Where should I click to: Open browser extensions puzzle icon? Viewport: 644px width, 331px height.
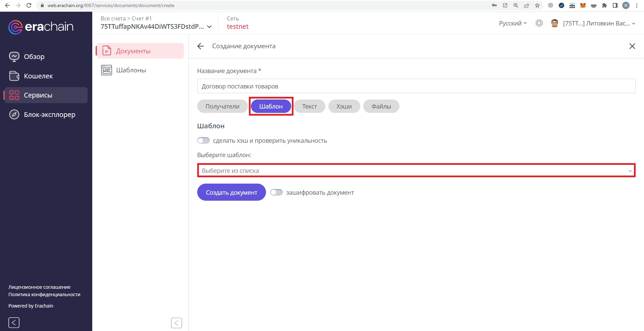[x=604, y=5]
